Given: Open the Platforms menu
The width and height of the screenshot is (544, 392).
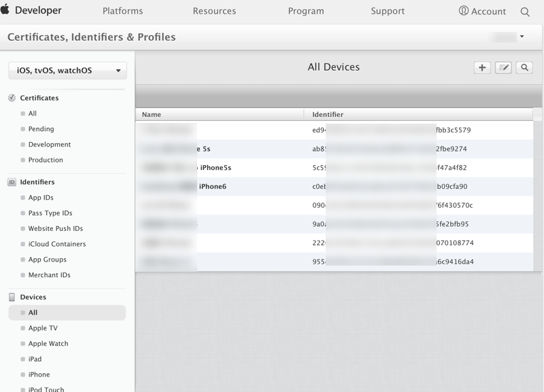Looking at the screenshot, I should click(x=122, y=11).
